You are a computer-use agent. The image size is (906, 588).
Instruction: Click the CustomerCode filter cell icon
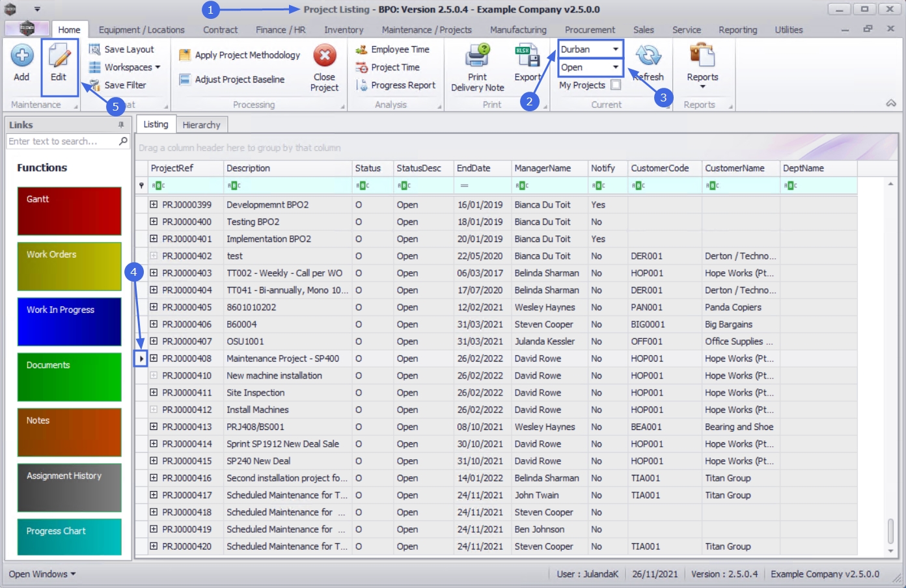coord(638,185)
